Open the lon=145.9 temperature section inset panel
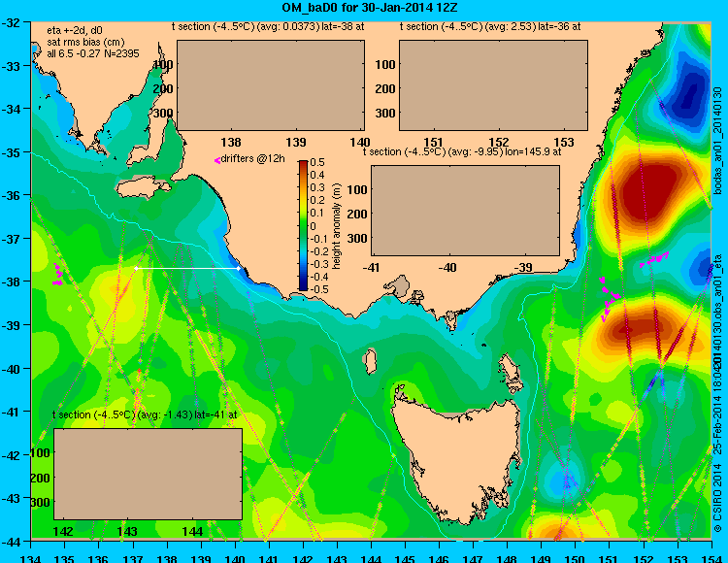The width and height of the screenshot is (728, 563). pyautogui.click(x=465, y=211)
